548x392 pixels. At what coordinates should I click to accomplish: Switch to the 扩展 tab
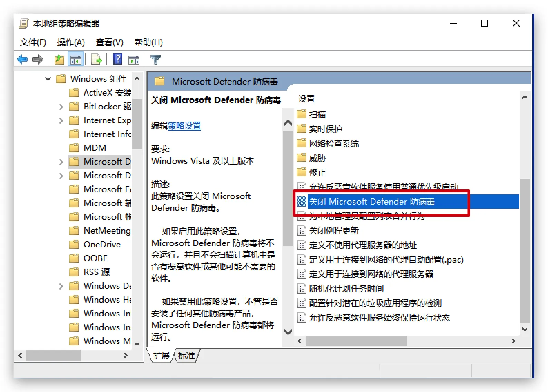tap(162, 355)
